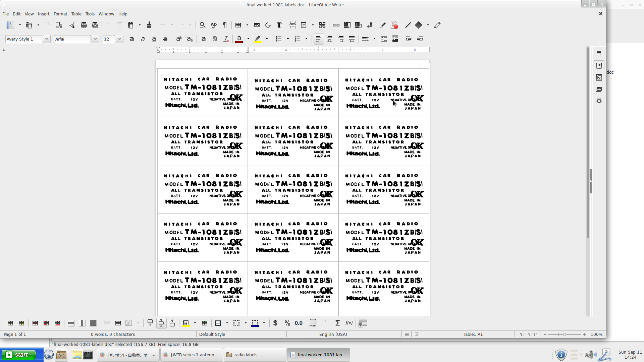This screenshot has width=644, height=362.
Task: Click the vertical scrollbar of document
Action: [588, 142]
